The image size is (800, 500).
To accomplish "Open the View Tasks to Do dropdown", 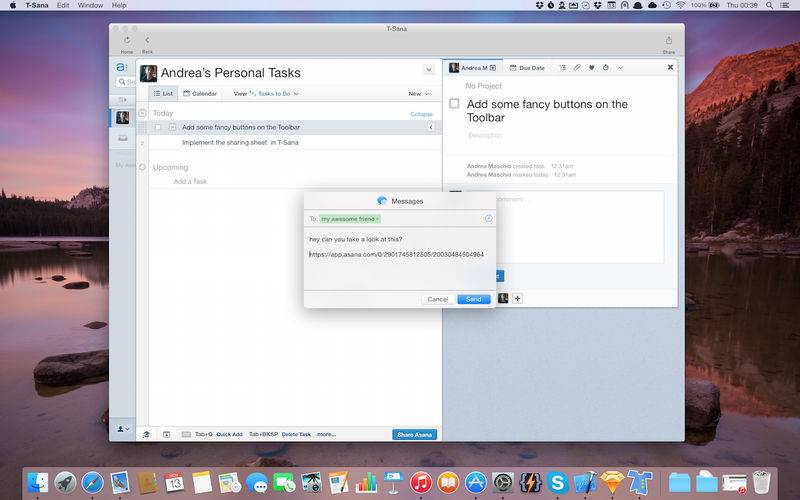I will [266, 93].
